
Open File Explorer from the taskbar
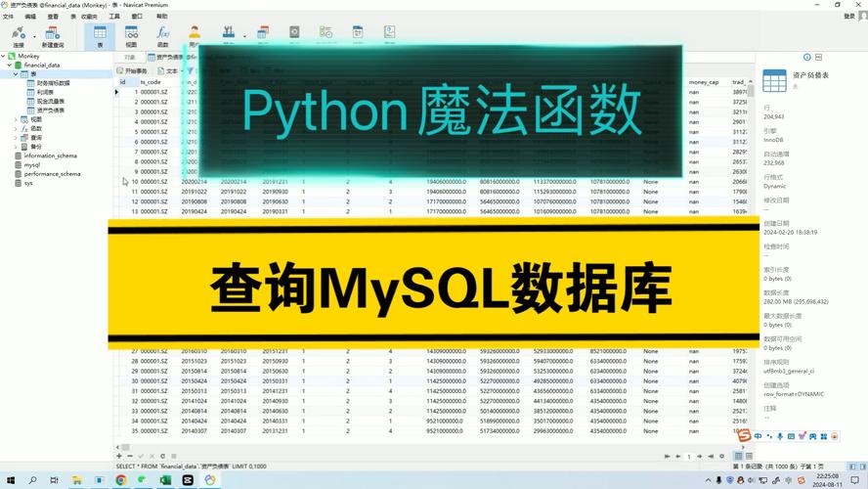(x=76, y=480)
